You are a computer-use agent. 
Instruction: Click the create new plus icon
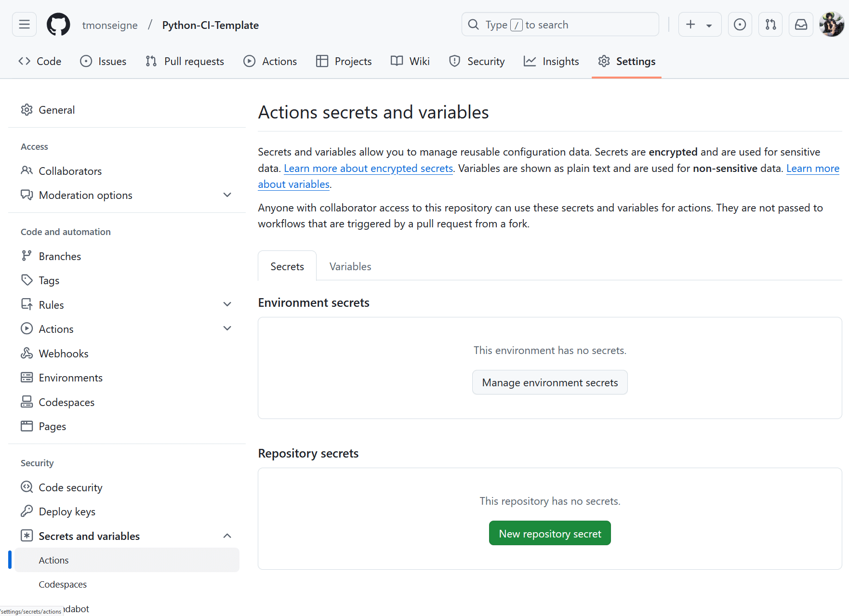[690, 25]
